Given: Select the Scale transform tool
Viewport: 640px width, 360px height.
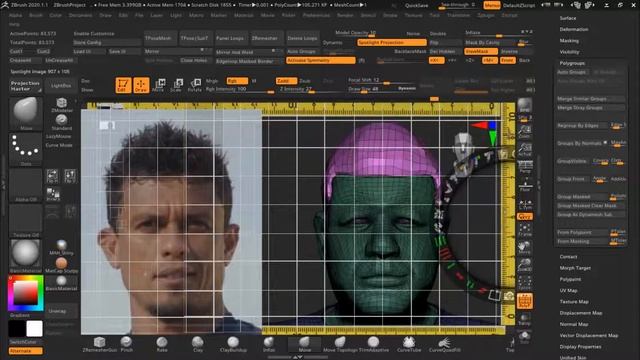Looking at the screenshot, I should (178, 85).
